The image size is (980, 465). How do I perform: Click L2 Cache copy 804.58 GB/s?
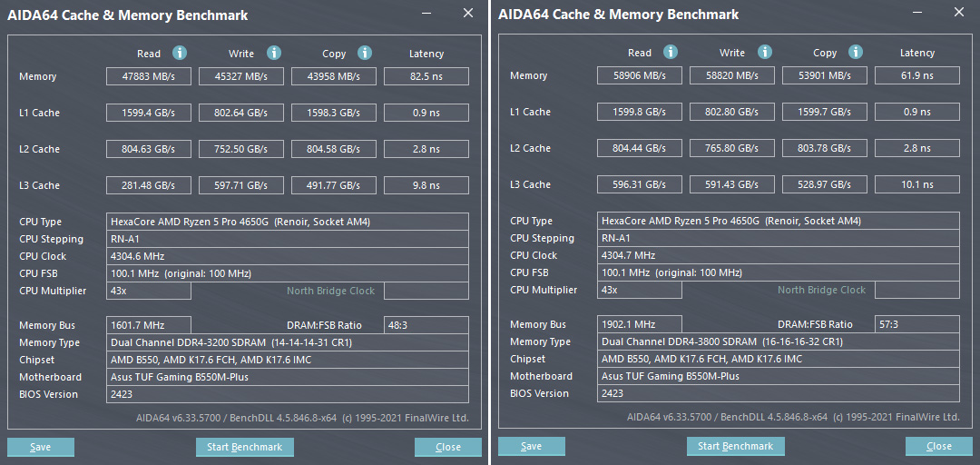pos(334,149)
